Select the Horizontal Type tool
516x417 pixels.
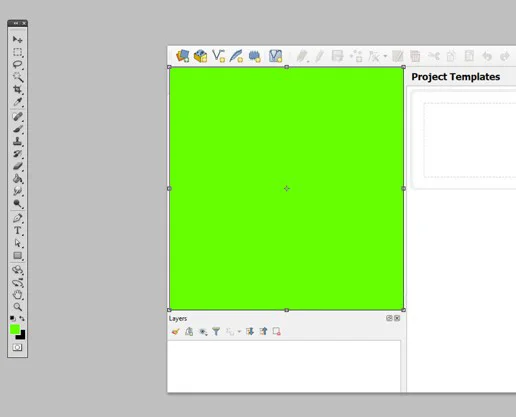tap(17, 230)
